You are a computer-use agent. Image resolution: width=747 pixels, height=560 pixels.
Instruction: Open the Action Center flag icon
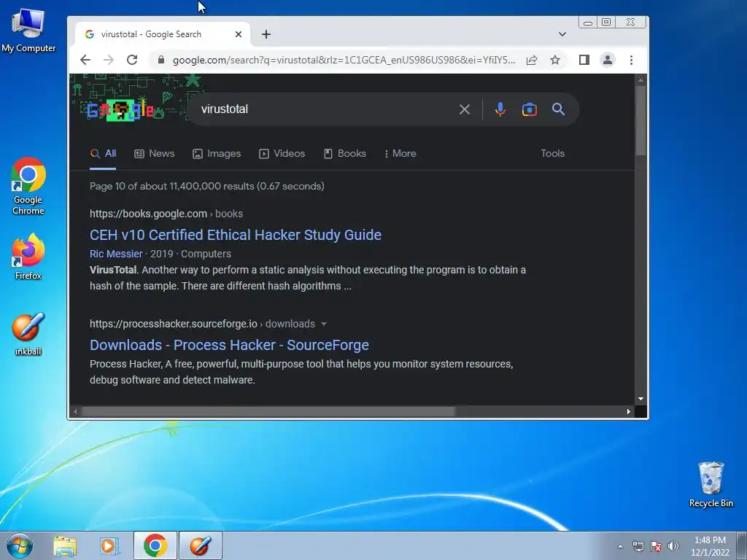[x=656, y=546]
